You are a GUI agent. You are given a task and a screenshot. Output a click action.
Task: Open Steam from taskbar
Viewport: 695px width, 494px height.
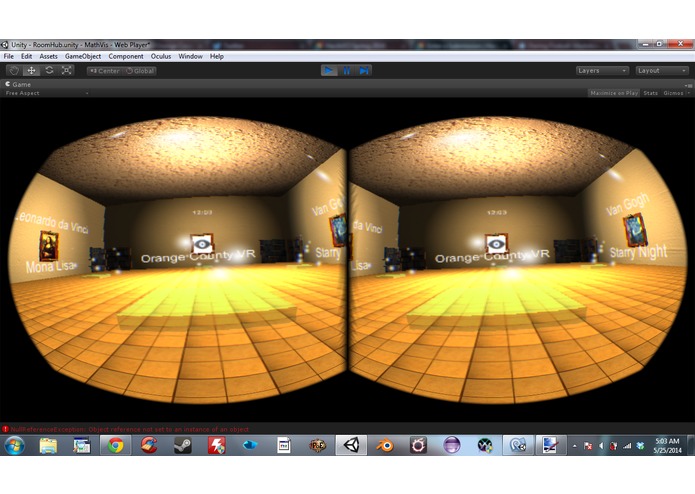tap(183, 445)
